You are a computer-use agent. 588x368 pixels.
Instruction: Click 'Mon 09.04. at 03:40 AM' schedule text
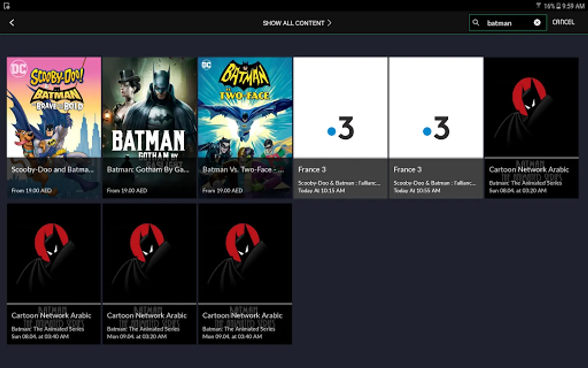(x=232, y=337)
